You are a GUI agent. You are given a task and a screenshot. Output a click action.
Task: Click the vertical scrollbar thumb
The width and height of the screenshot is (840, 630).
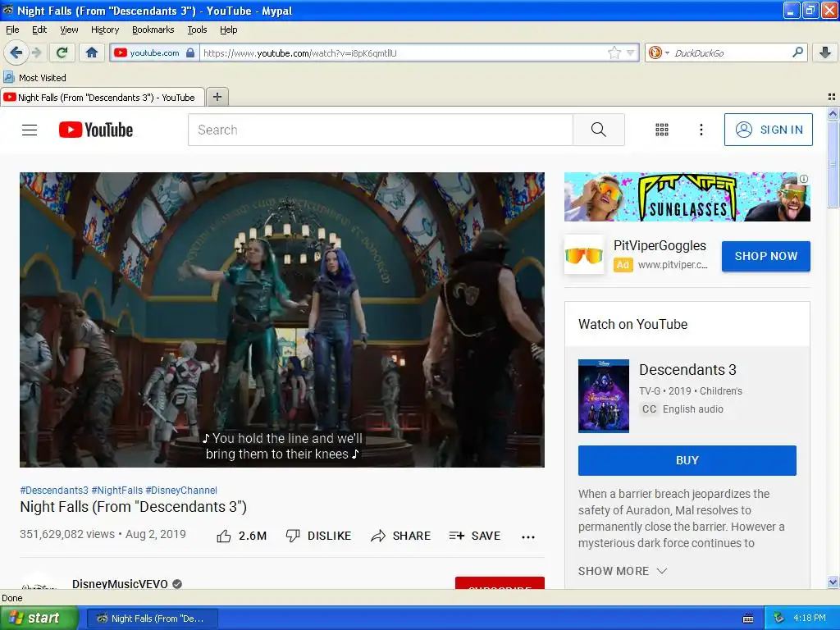coord(833,164)
